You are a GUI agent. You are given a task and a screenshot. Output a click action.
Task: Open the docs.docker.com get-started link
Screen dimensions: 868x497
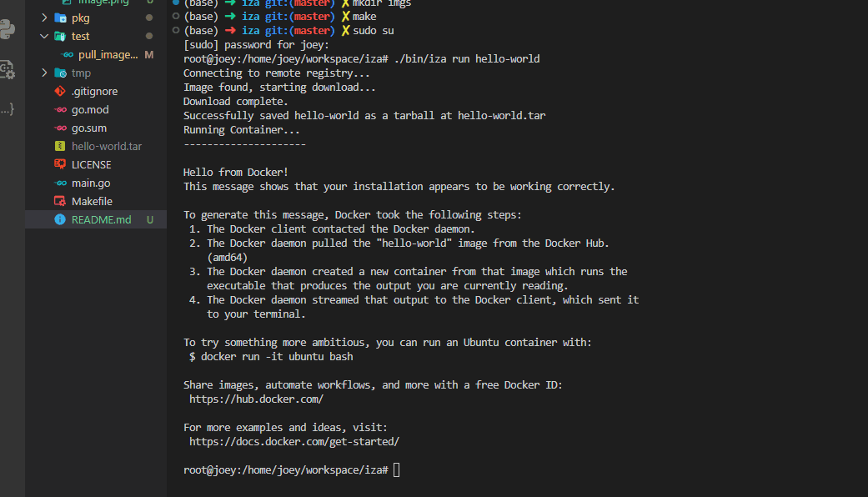click(x=294, y=442)
